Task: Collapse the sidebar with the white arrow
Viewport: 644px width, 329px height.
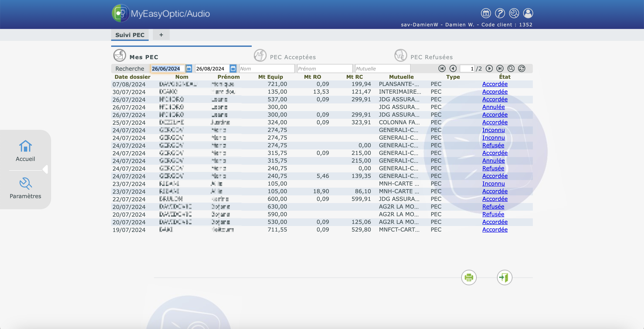Action: [45, 169]
